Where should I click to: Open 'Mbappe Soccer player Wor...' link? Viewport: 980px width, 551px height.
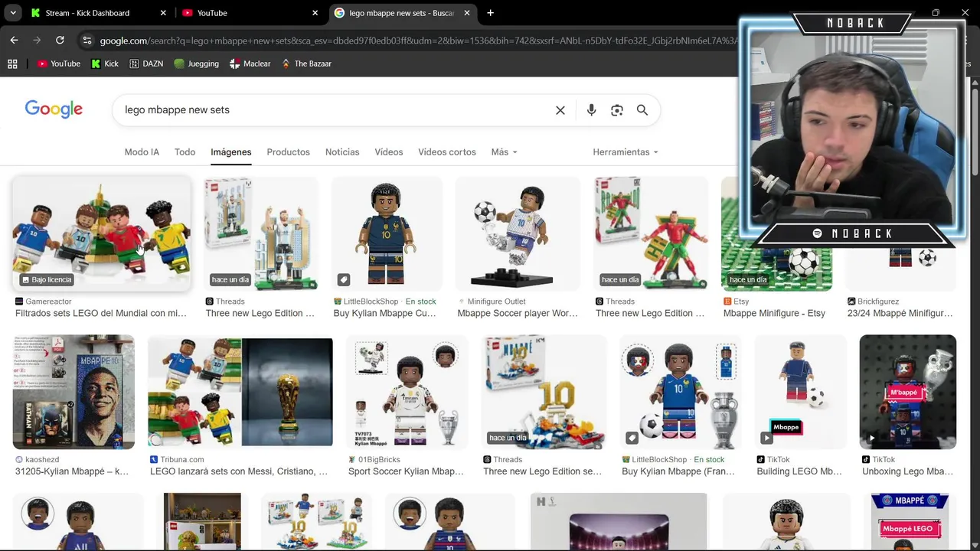tap(518, 313)
